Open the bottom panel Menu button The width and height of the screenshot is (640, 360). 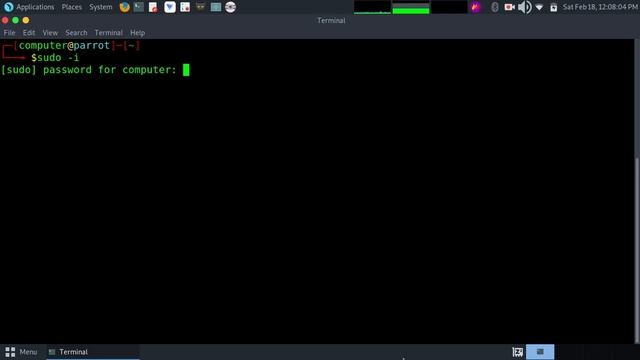coord(21,352)
